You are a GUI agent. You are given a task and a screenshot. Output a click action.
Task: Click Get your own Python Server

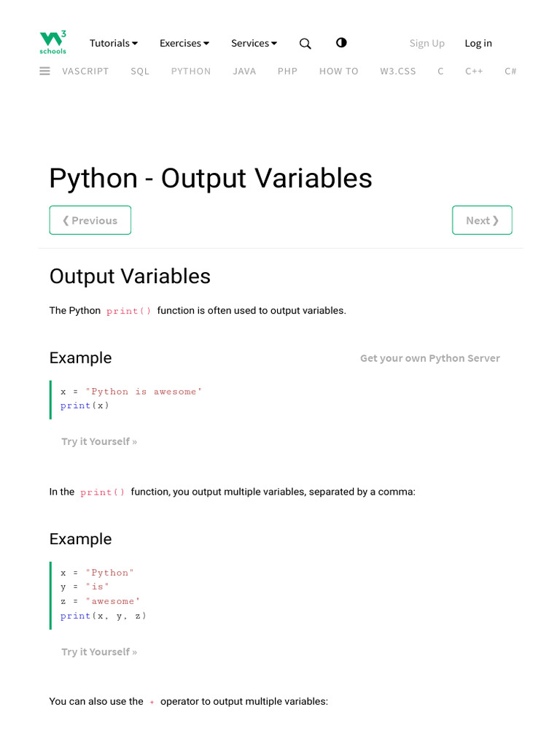click(x=429, y=358)
